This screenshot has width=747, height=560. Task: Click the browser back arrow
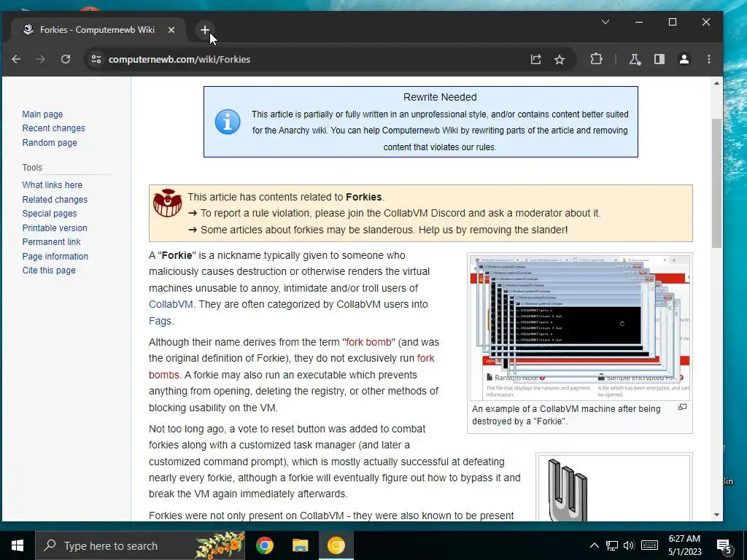click(16, 59)
